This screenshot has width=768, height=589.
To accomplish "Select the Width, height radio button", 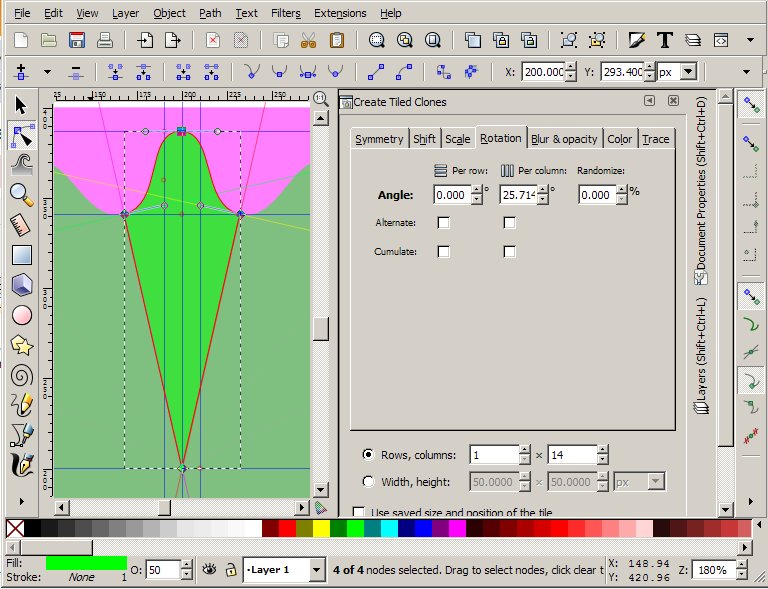I will [x=368, y=482].
